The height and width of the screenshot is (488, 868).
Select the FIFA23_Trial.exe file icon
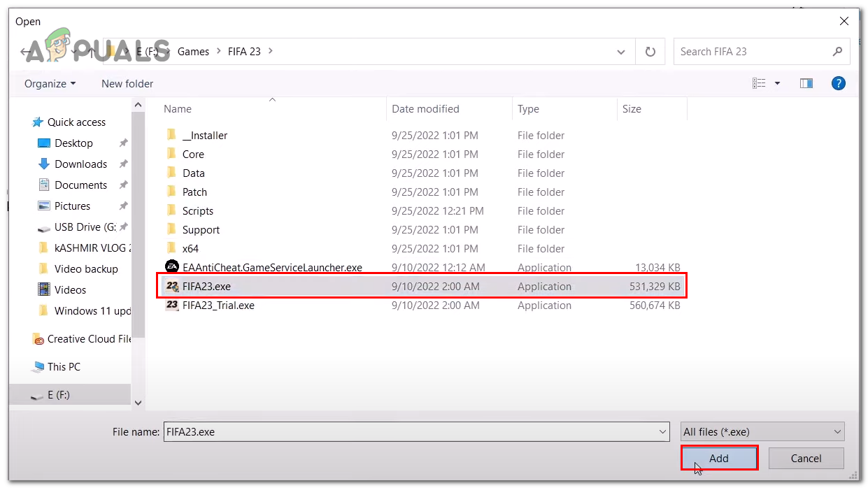point(172,306)
